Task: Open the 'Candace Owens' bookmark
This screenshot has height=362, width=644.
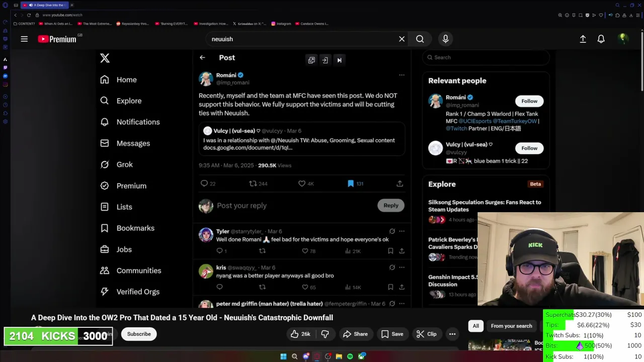Action: pyautogui.click(x=312, y=24)
